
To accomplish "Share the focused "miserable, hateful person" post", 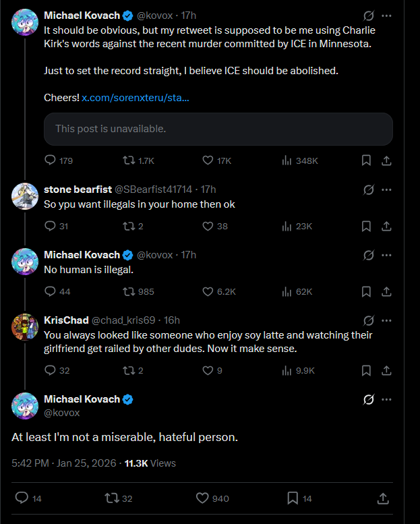I will (x=382, y=498).
